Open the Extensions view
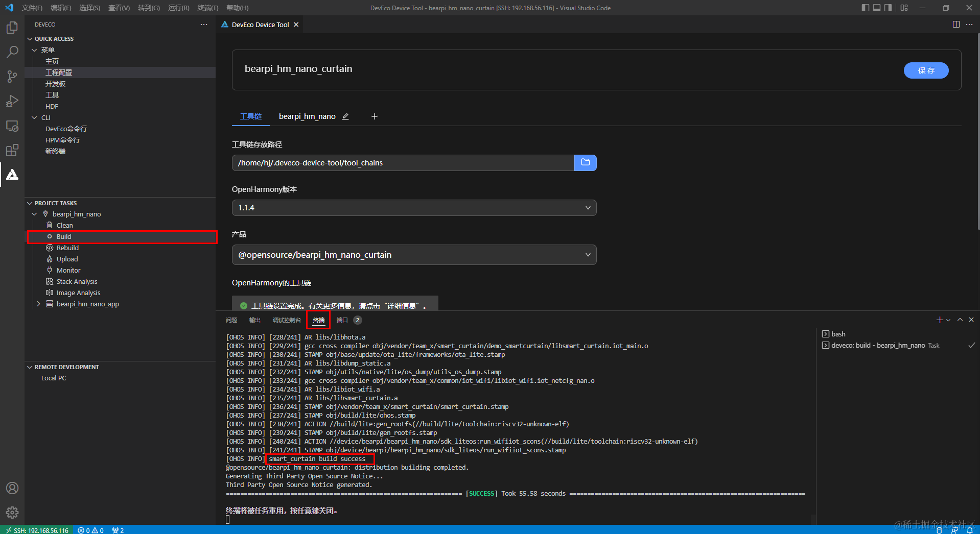Viewport: 980px width, 534px height. (x=12, y=150)
